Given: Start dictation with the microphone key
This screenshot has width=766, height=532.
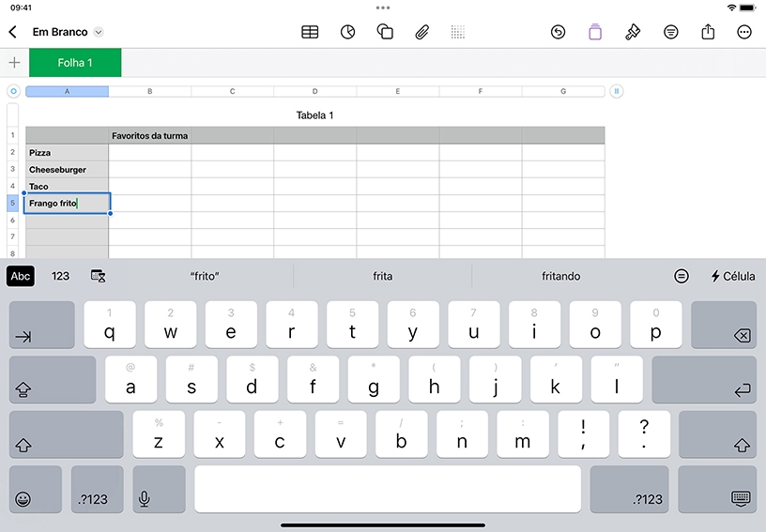Looking at the screenshot, I should pos(159,489).
